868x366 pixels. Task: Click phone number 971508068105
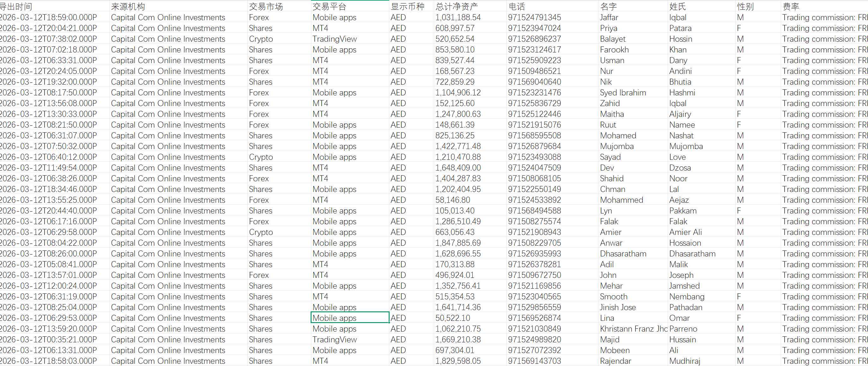(552, 179)
